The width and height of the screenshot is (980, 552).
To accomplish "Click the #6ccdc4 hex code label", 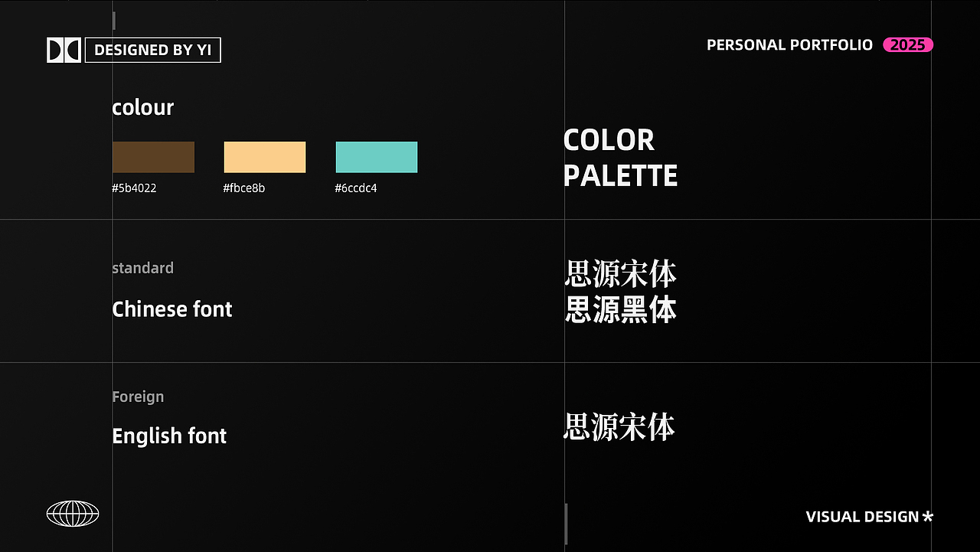I will coord(356,188).
